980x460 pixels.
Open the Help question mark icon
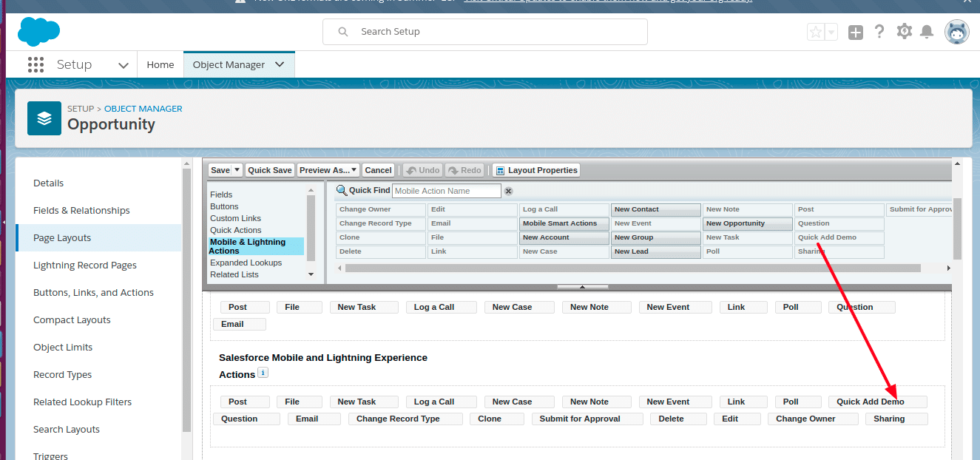tap(879, 32)
